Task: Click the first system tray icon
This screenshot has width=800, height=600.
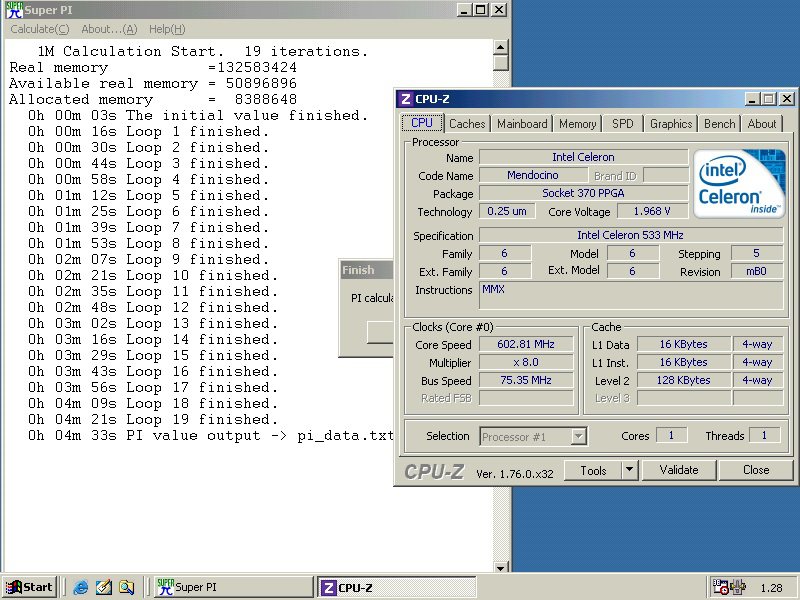Action: coord(720,587)
